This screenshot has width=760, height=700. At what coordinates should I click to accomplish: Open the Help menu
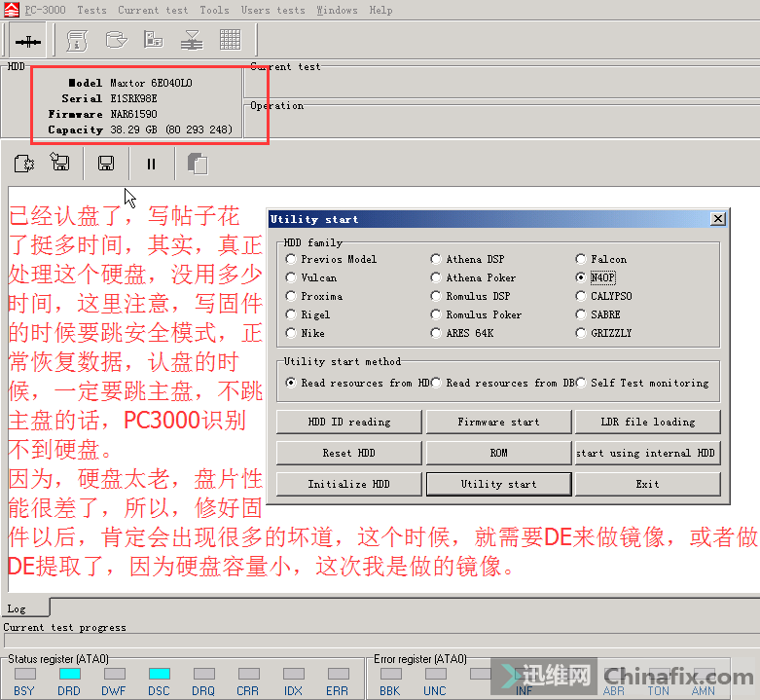tap(380, 10)
